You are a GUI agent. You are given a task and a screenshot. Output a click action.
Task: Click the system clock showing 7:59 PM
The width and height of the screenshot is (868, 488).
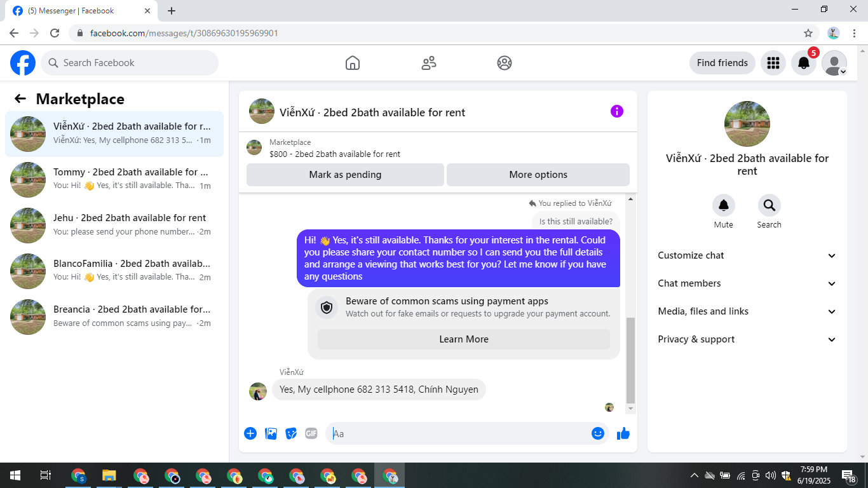point(813,475)
